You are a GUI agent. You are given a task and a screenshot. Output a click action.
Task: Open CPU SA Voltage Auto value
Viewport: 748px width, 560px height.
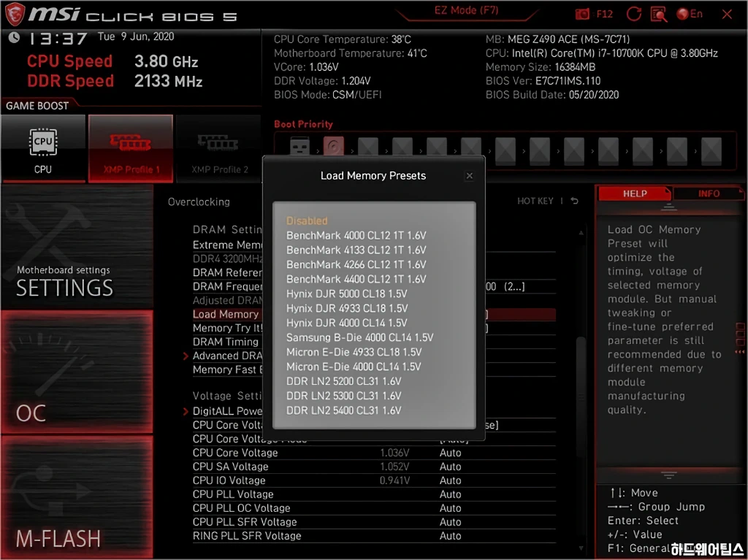450,467
